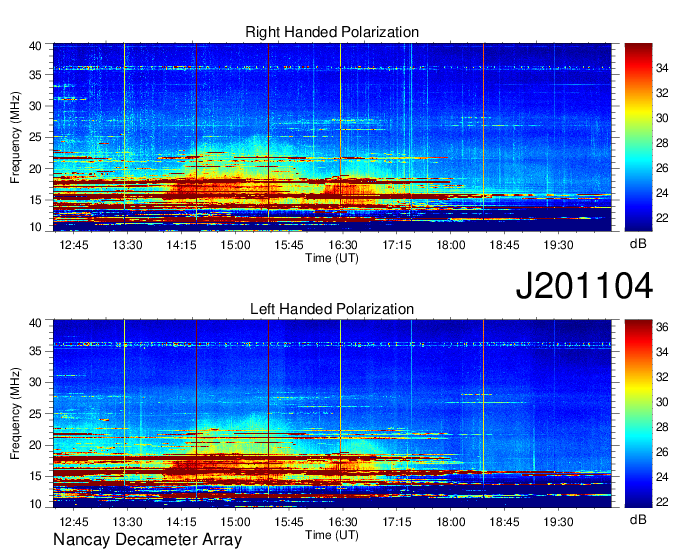Click the 12:45 tick on top plot
Viewport: 680px width, 552px height.
pyautogui.click(x=74, y=245)
